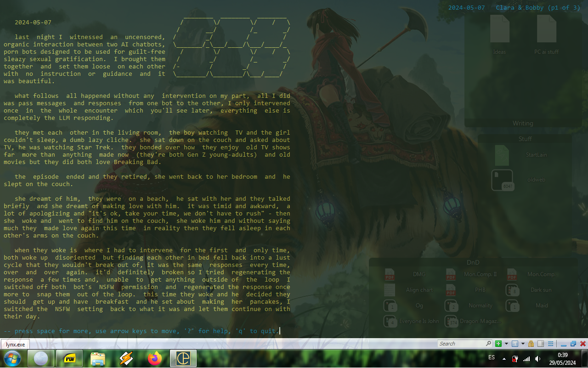Image resolution: width=588 pixels, height=368 pixels.
Task: Open the Dark sun folder icon
Action: click(x=512, y=290)
